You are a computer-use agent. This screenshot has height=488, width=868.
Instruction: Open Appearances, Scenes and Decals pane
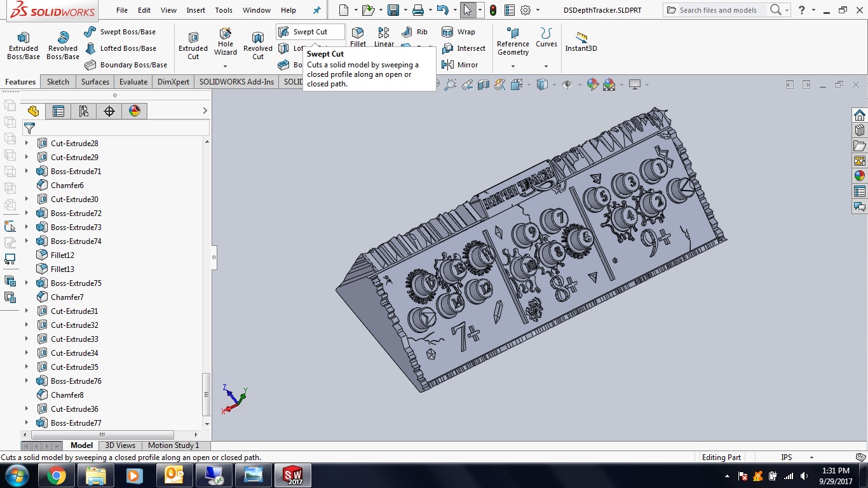click(x=859, y=176)
